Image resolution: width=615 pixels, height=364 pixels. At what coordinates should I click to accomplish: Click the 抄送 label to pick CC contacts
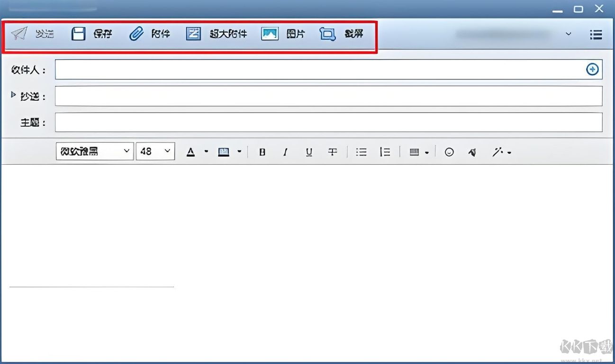click(33, 97)
